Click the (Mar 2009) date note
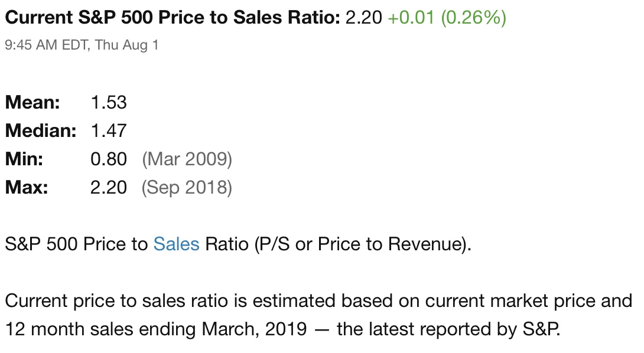The width and height of the screenshot is (644, 353). [187, 159]
